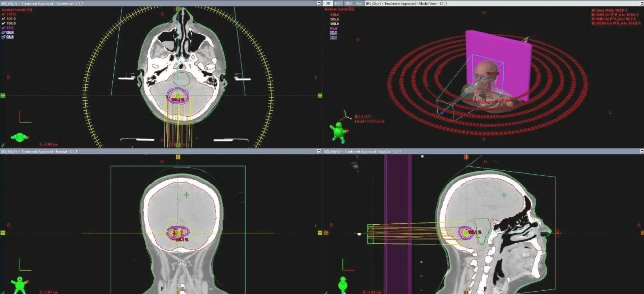Viewport: 644px width, 294px height.
Task: Open the BEV tab
Action: pyautogui.click(x=349, y=3)
